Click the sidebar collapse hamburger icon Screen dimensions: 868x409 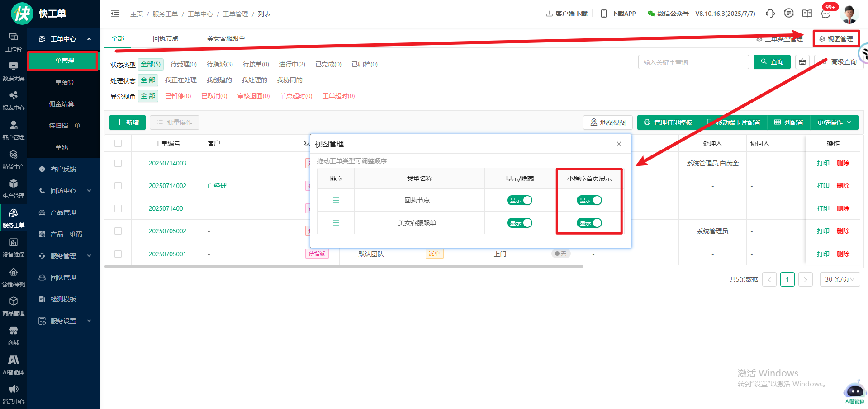[x=115, y=14]
